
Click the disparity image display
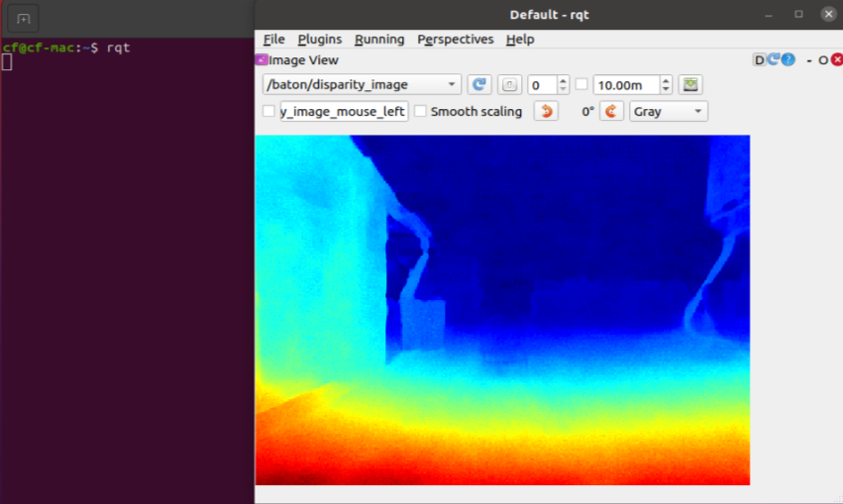point(502,310)
